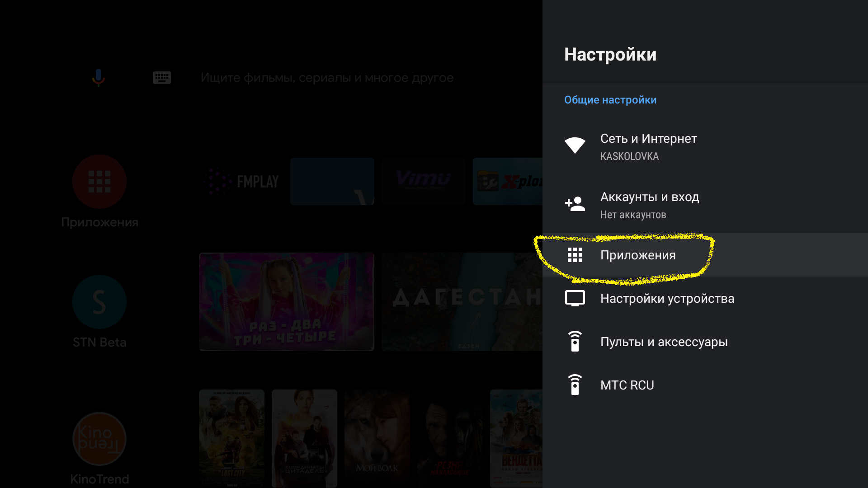Click the Общие настройки header link
868x488 pixels.
610,100
